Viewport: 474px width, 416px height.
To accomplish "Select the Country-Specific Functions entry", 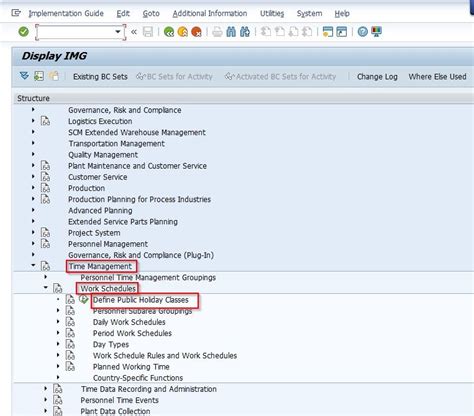I will coord(138,378).
